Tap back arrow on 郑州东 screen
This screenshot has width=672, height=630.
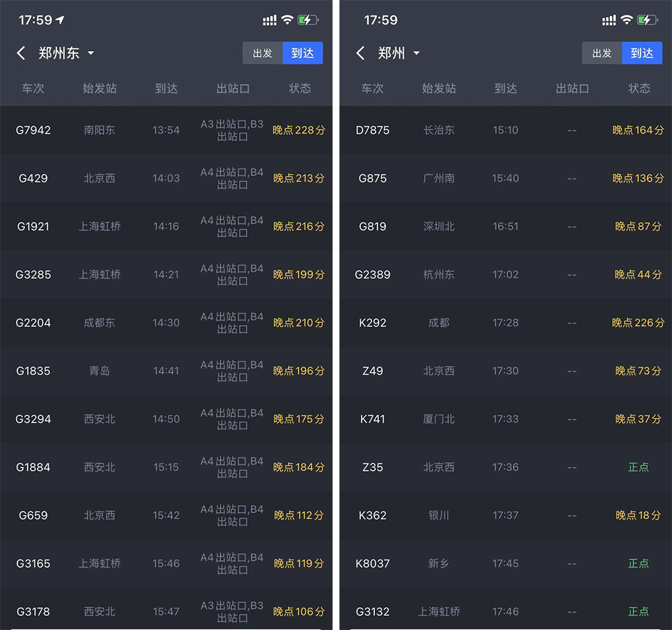(x=21, y=54)
